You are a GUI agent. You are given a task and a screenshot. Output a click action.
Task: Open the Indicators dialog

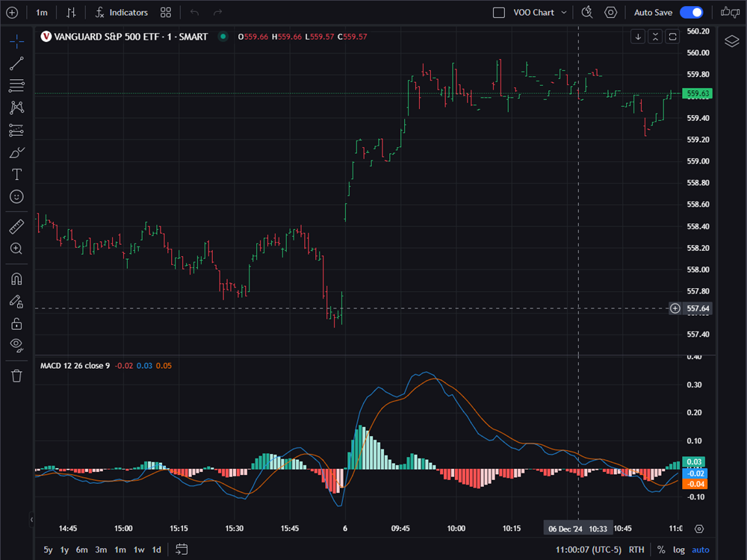point(122,13)
